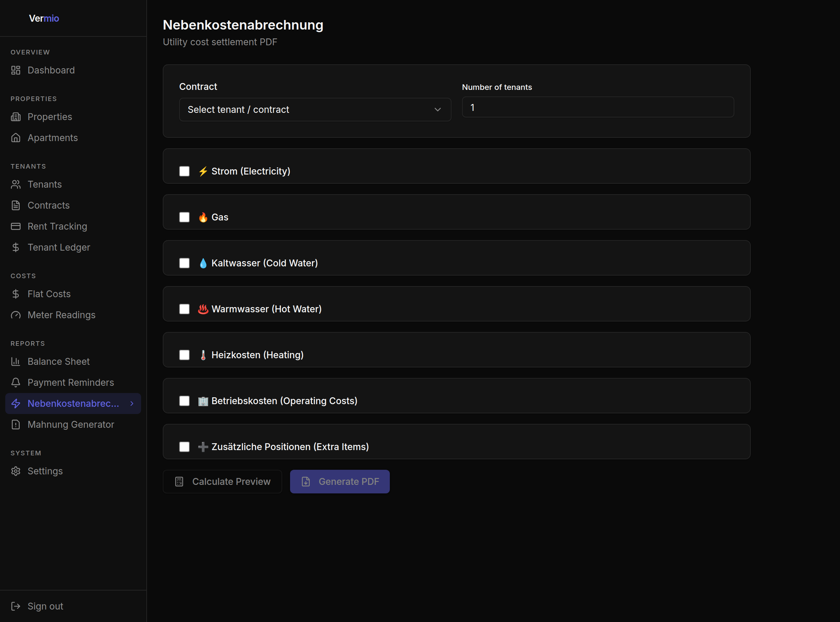Check the Heizkosten (Heating) box

click(x=184, y=355)
